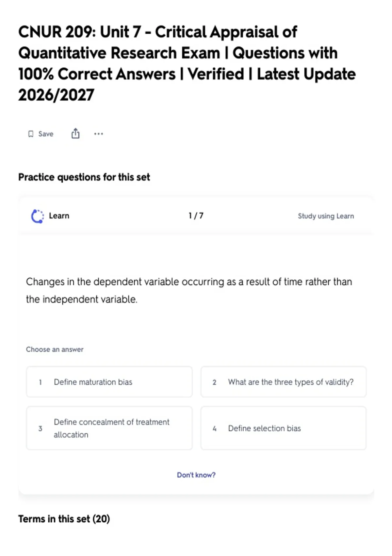
Task: Click the circular Learn mode icon
Action: (37, 216)
